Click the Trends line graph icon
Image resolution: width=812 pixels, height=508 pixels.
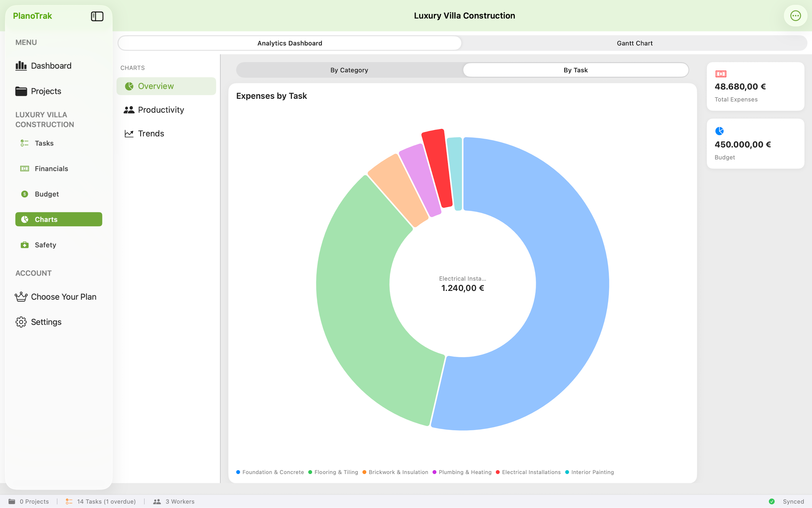[129, 133]
